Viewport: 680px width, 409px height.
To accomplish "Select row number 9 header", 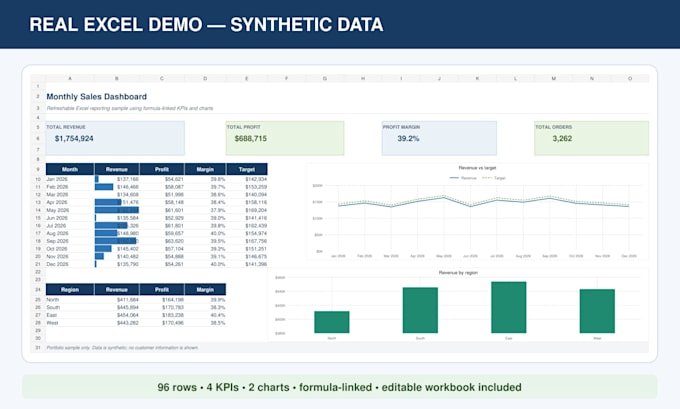I will (x=38, y=169).
